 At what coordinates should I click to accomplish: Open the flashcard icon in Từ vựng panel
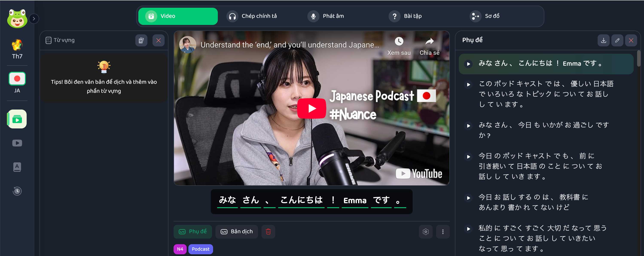click(x=141, y=41)
